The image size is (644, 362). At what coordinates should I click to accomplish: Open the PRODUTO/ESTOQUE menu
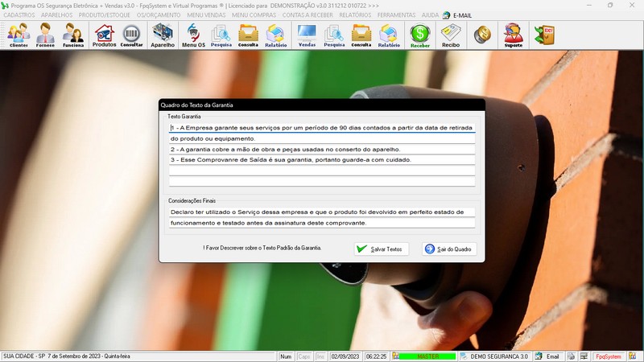(105, 15)
